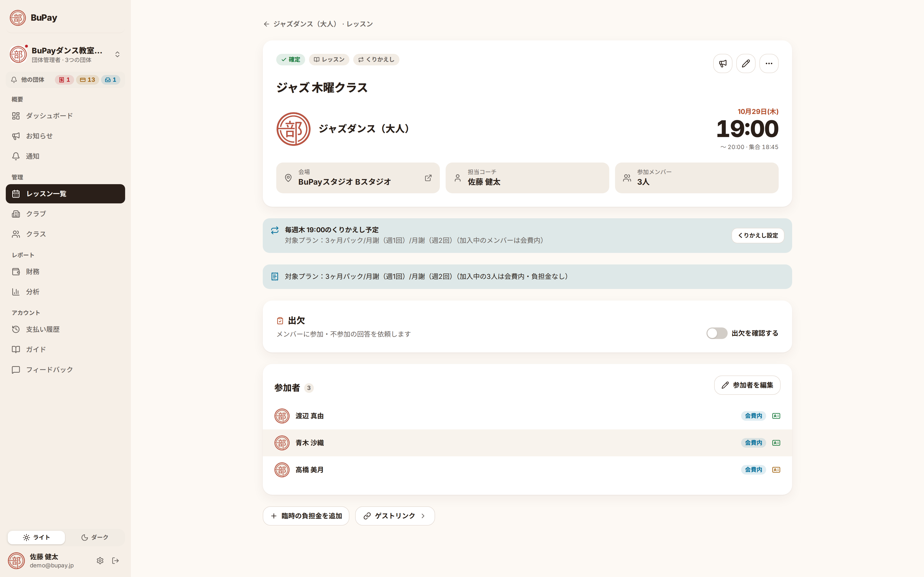Click the back arrow to ジャズダンス（大人）
The image size is (924, 577).
[267, 24]
